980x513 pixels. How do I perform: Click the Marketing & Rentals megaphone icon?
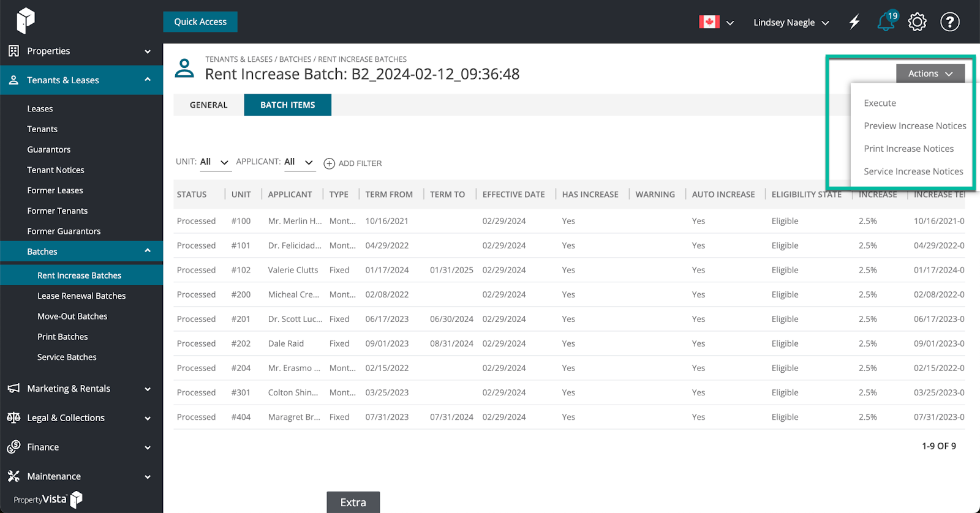13,389
